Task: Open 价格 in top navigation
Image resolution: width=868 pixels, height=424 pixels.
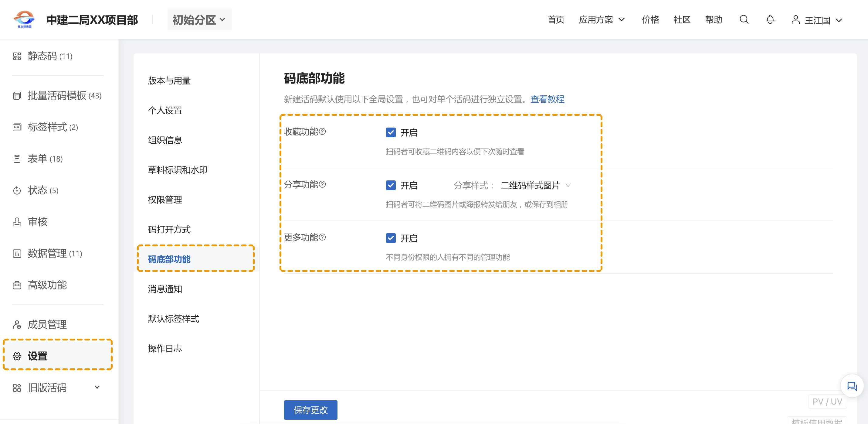Action: click(x=650, y=19)
